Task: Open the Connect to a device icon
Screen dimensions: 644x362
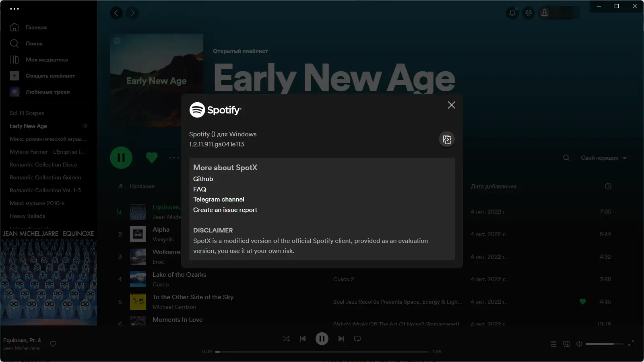Action: coord(567,343)
